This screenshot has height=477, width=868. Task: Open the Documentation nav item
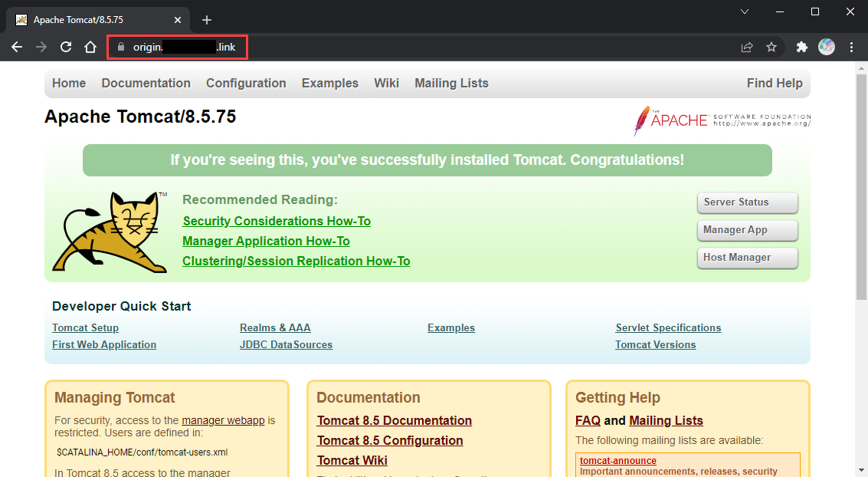pyautogui.click(x=146, y=83)
